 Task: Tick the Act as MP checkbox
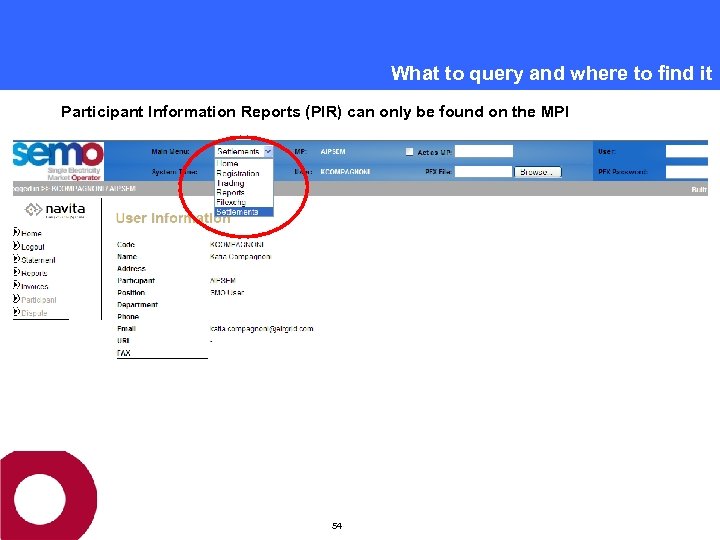[x=409, y=152]
